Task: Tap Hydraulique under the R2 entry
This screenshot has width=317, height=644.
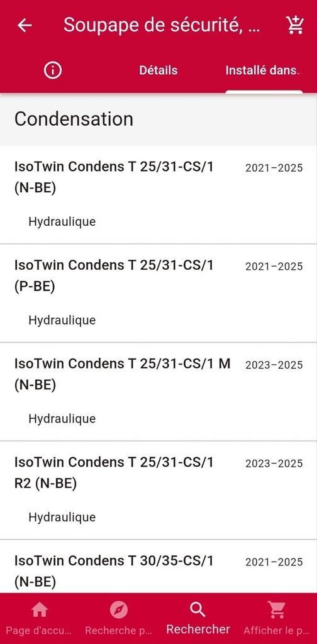Action: click(x=62, y=518)
